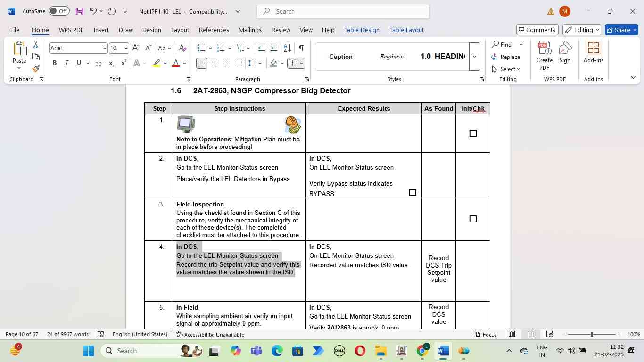Screen dimensions: 644x362
Task: Open Chrome from the taskbar
Action: 422,351
